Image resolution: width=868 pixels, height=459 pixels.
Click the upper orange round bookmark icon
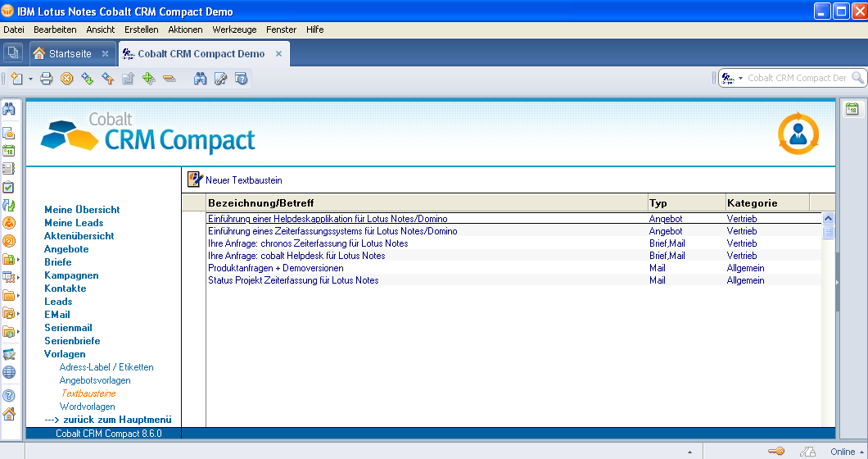[x=9, y=224]
